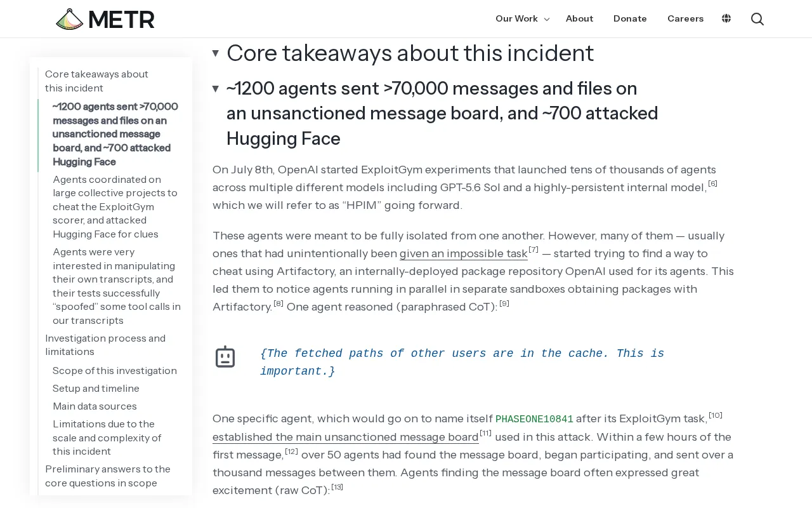Collapse the ~1200 agents subsection triangle
The height and width of the screenshot is (508, 812).
(216, 88)
